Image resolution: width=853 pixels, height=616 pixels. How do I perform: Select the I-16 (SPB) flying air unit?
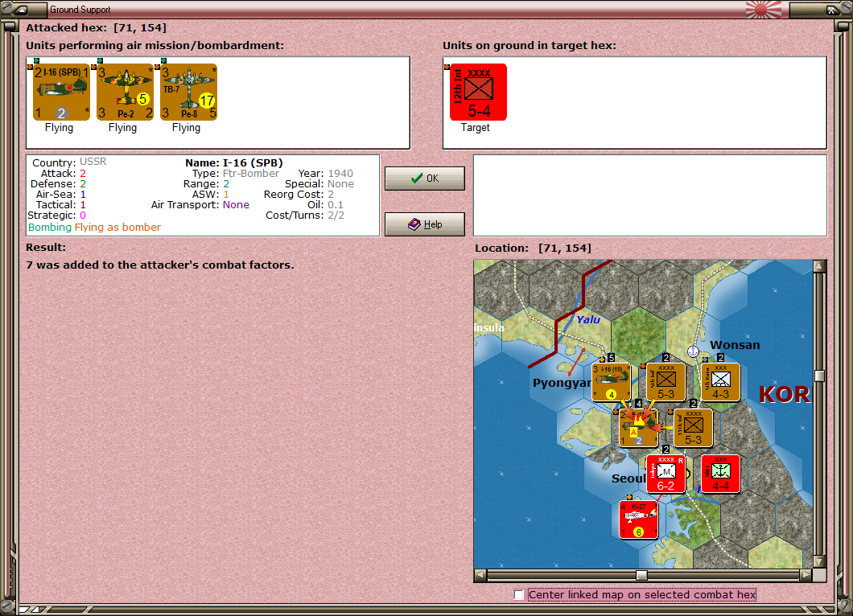click(61, 92)
